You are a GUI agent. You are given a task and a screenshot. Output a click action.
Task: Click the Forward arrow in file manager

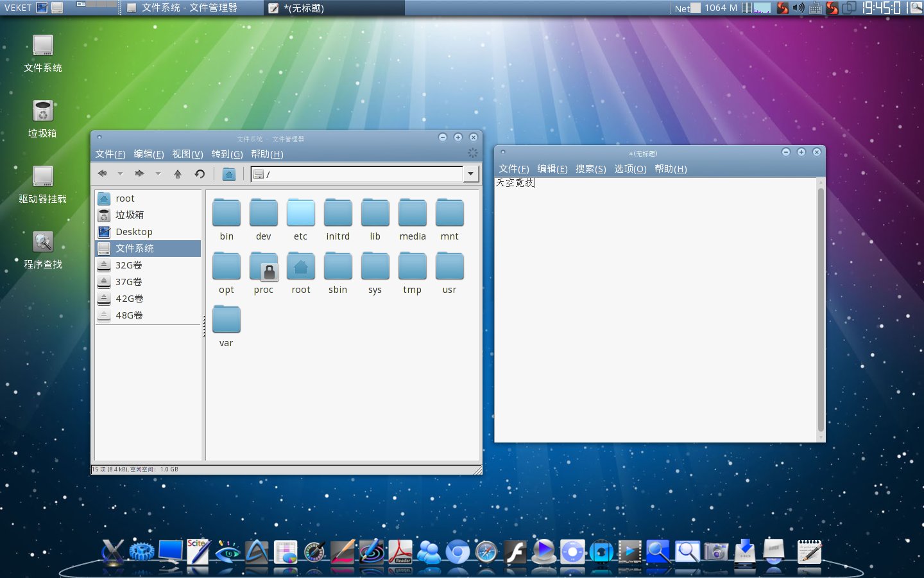(x=139, y=173)
